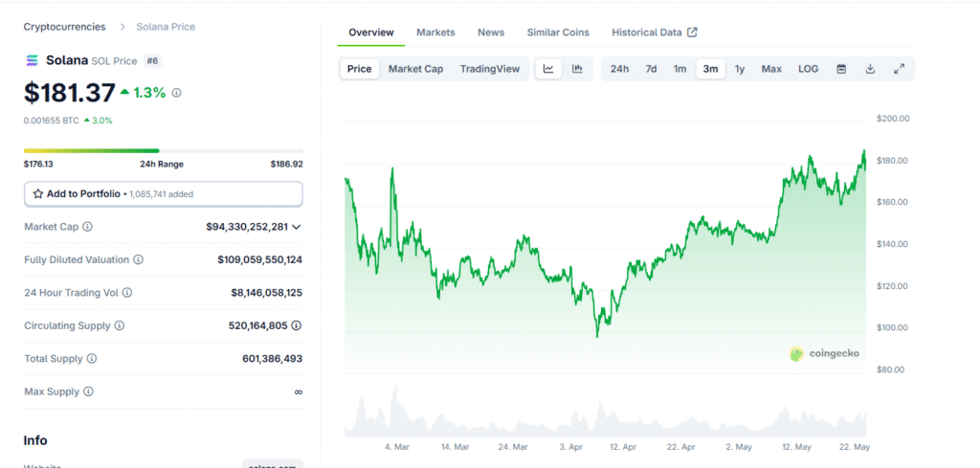Switch to line chart view icon
This screenshot has height=468, width=980.
click(x=548, y=69)
